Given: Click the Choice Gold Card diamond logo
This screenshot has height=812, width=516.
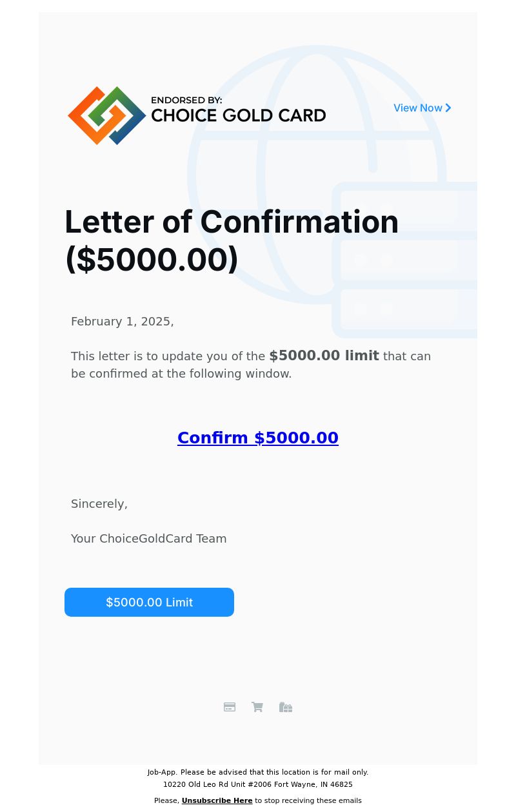Looking at the screenshot, I should tap(107, 115).
